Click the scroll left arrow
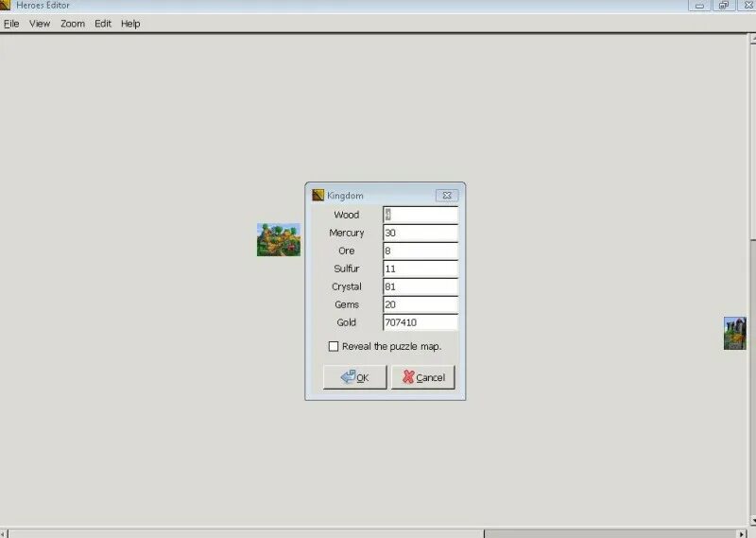Viewport: 756px width, 538px height. pyautogui.click(x=4, y=533)
